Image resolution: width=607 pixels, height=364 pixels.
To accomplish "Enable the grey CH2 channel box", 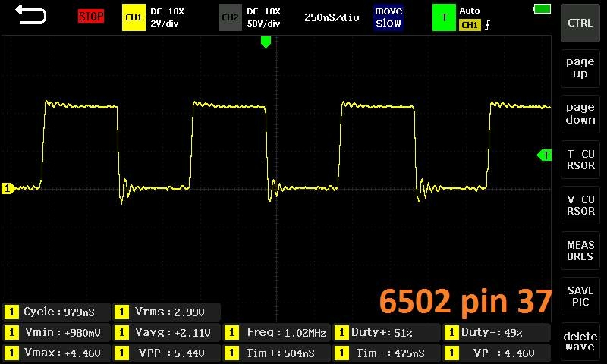I will [x=230, y=17].
